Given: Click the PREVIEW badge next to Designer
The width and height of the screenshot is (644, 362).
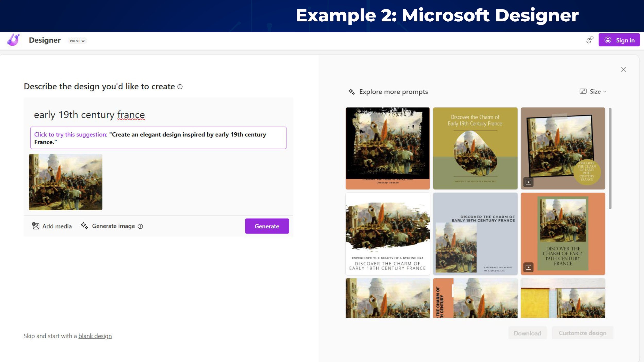Looking at the screenshot, I should [x=77, y=41].
